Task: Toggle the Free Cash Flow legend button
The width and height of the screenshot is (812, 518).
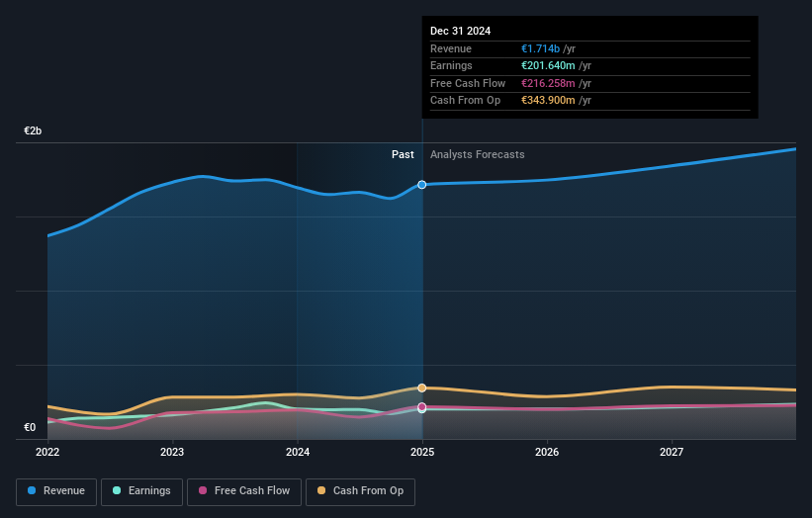Action: tap(244, 491)
